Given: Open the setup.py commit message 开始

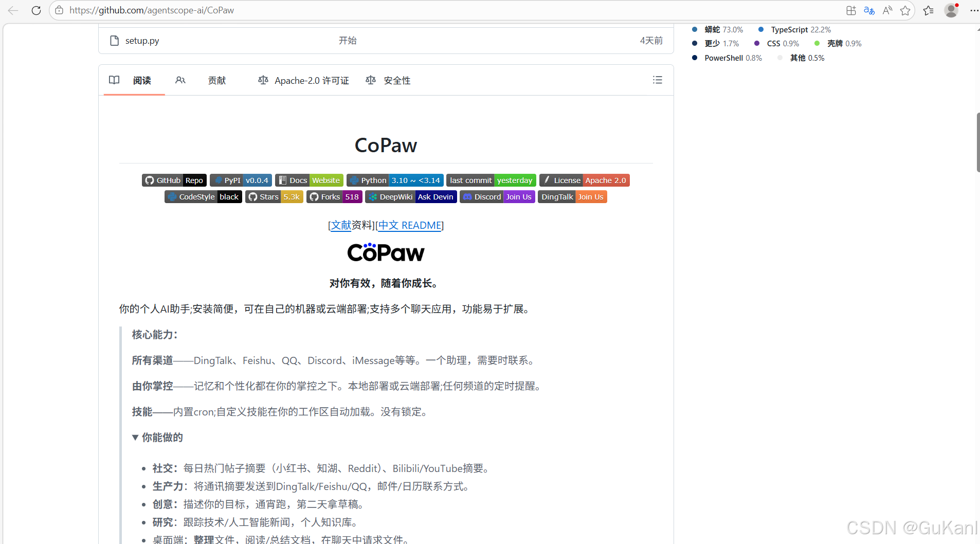Looking at the screenshot, I should pos(348,41).
